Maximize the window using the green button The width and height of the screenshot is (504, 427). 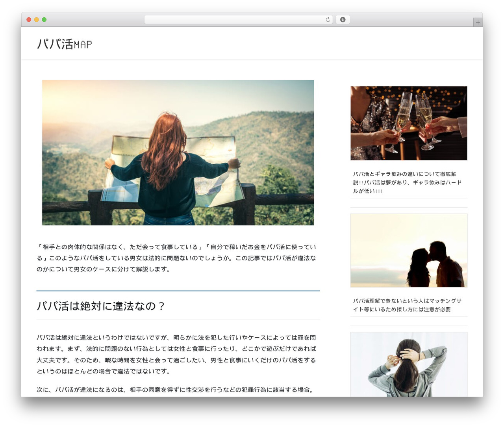pyautogui.click(x=44, y=20)
